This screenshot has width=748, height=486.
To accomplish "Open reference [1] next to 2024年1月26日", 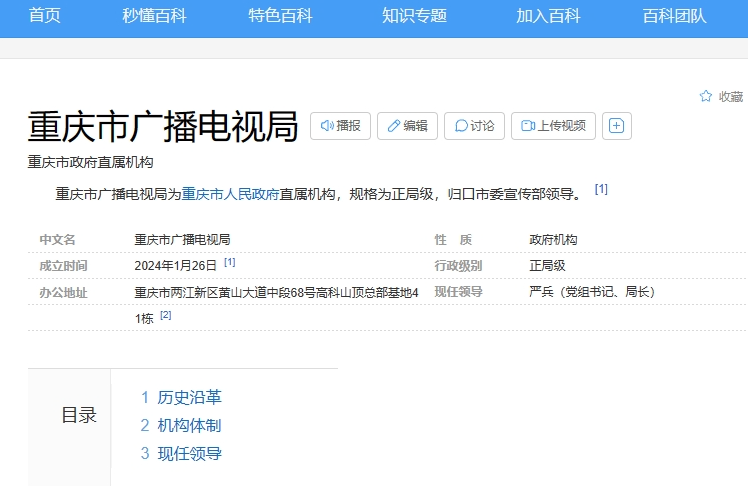I will [229, 262].
